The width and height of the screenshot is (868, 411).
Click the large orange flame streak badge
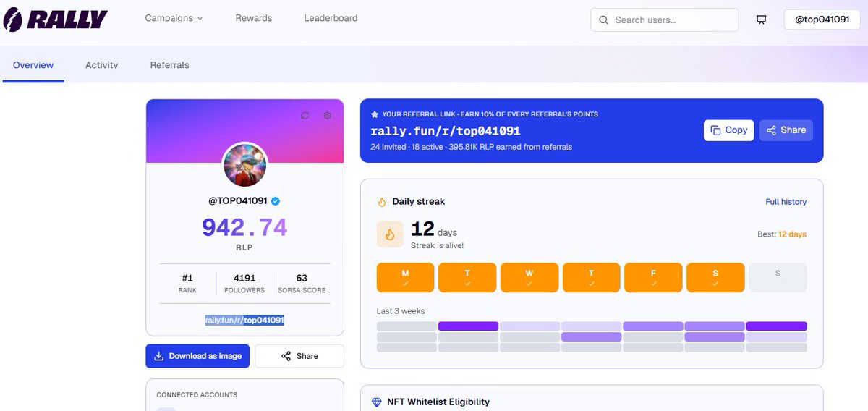coord(390,234)
